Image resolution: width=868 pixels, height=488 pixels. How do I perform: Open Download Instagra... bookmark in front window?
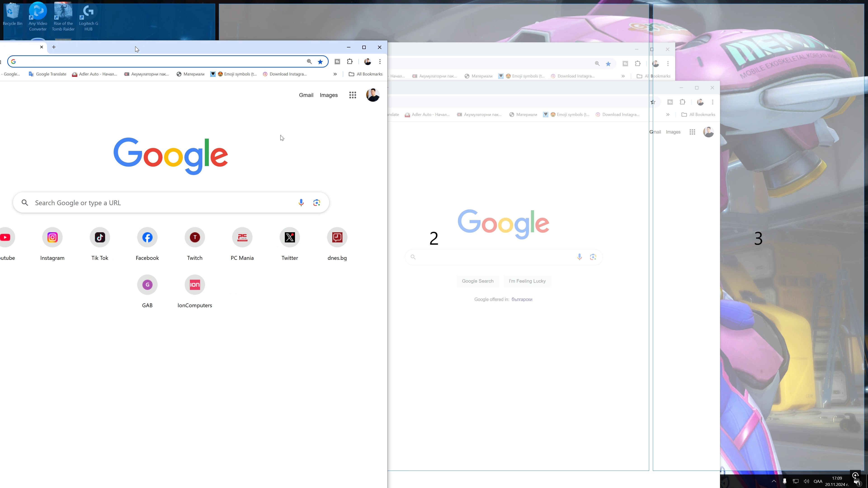[285, 74]
